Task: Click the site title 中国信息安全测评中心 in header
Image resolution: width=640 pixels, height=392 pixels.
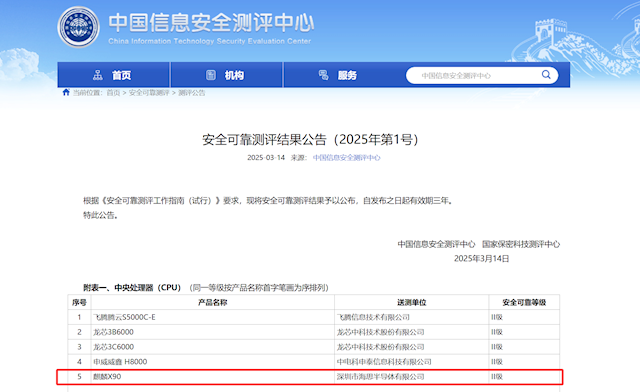Action: [211, 22]
